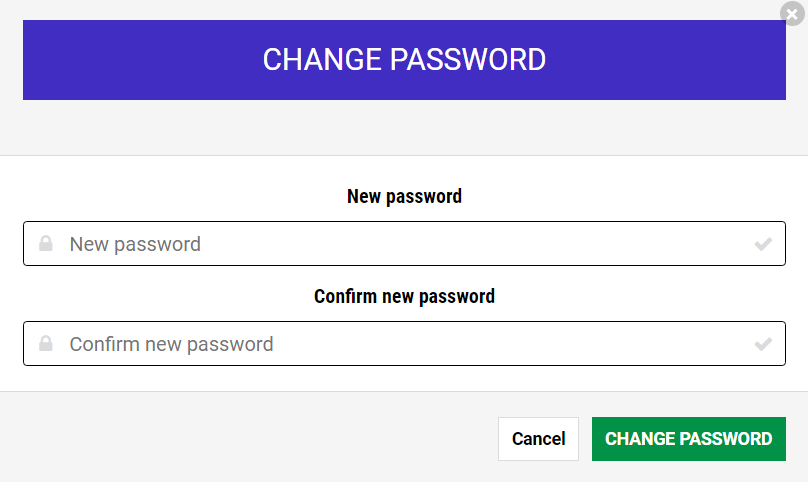Click the validation tick at the end of the confirmation field
The height and width of the screenshot is (482, 808).
coord(763,344)
